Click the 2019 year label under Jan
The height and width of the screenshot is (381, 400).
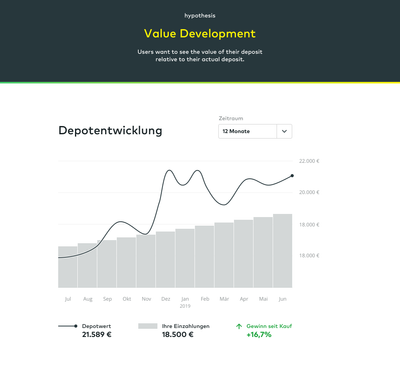click(185, 306)
